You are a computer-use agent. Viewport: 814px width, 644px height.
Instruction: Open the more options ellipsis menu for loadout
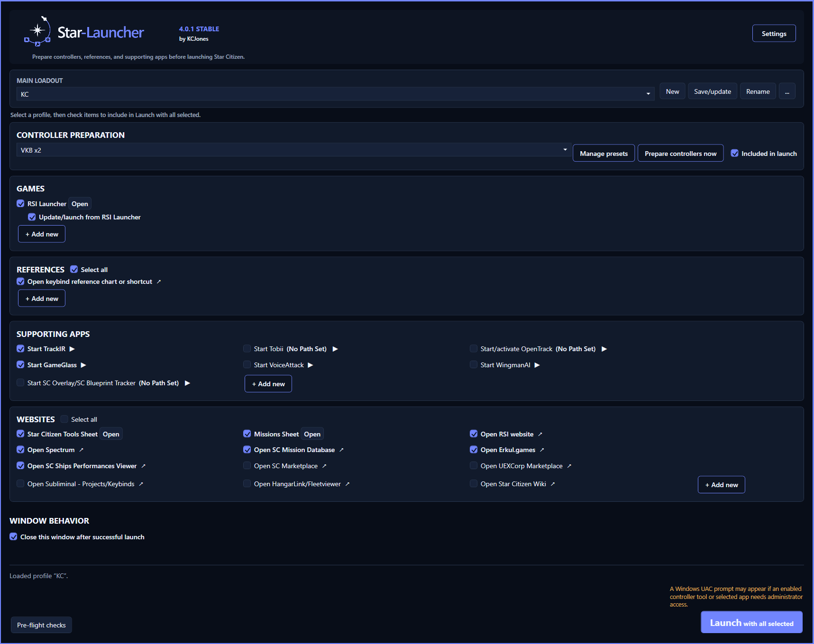tap(787, 91)
